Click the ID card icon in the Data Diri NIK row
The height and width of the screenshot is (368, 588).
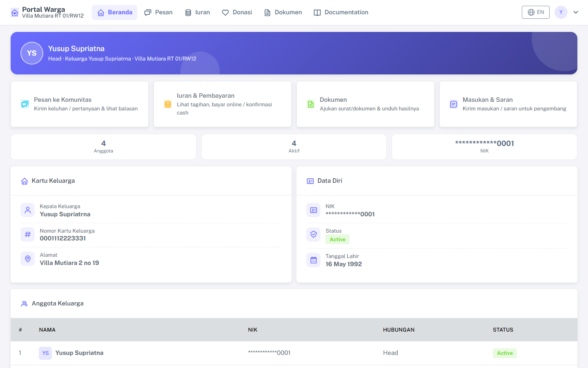coord(314,210)
